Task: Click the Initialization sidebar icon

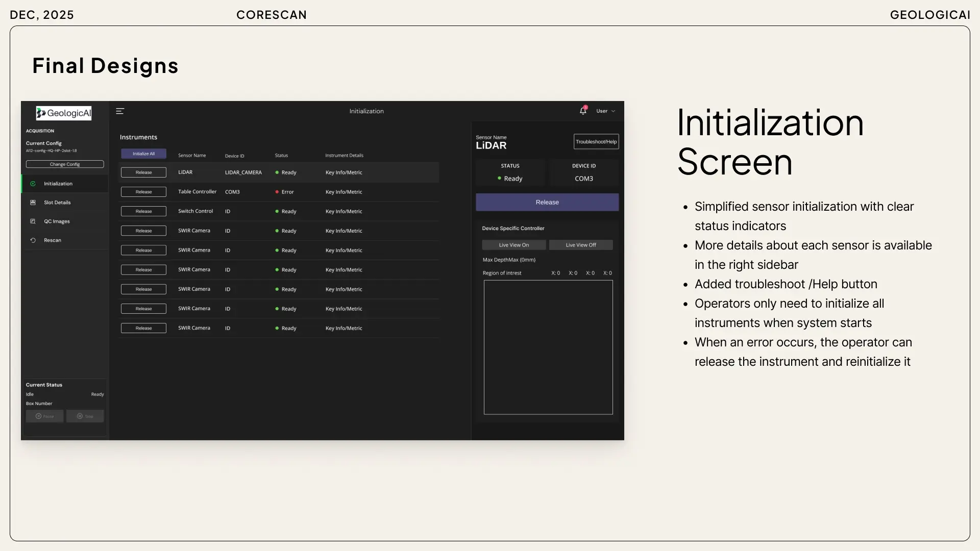Action: click(x=33, y=184)
